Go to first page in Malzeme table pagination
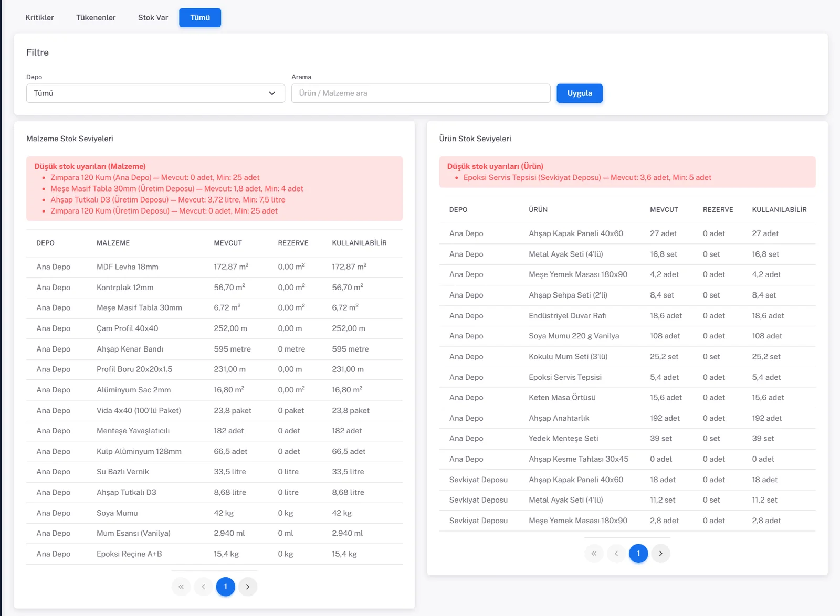This screenshot has height=616, width=840. [181, 587]
